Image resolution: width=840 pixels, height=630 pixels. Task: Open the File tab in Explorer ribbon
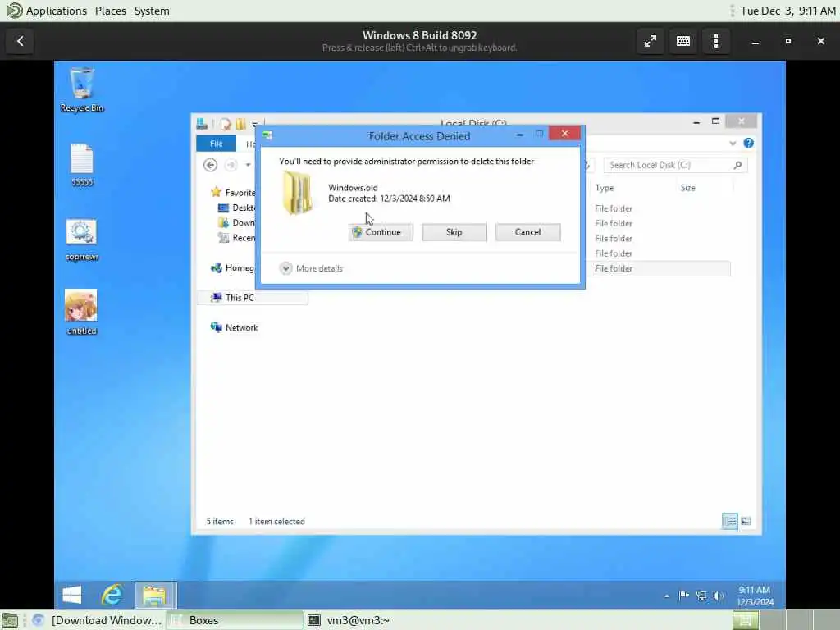(217, 144)
